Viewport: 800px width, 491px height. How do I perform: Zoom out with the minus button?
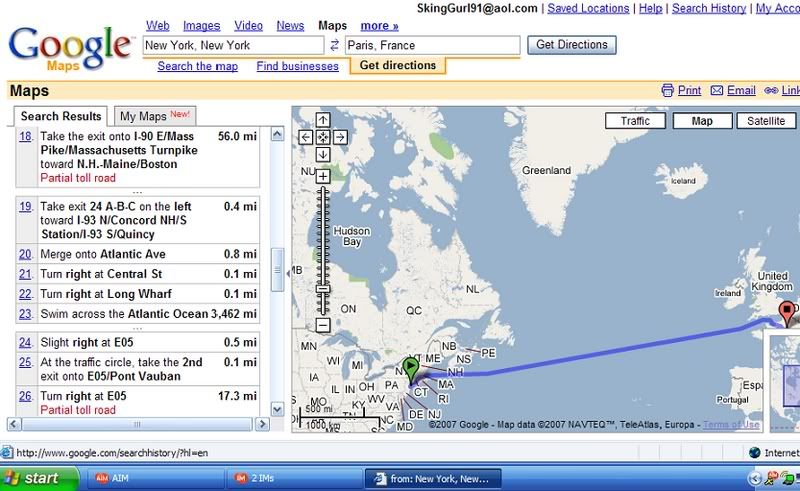[x=323, y=325]
